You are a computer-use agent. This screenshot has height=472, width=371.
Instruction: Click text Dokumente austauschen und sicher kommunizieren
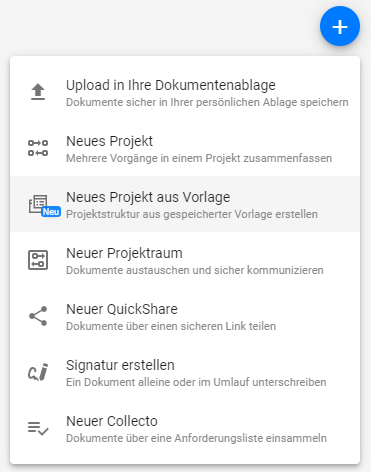195,270
